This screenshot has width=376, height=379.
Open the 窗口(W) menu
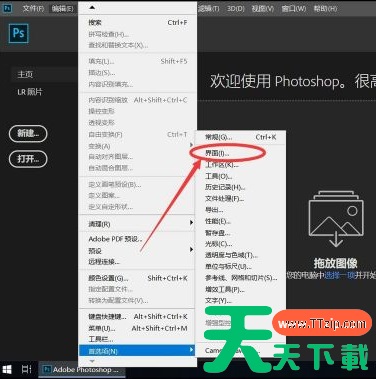294,8
